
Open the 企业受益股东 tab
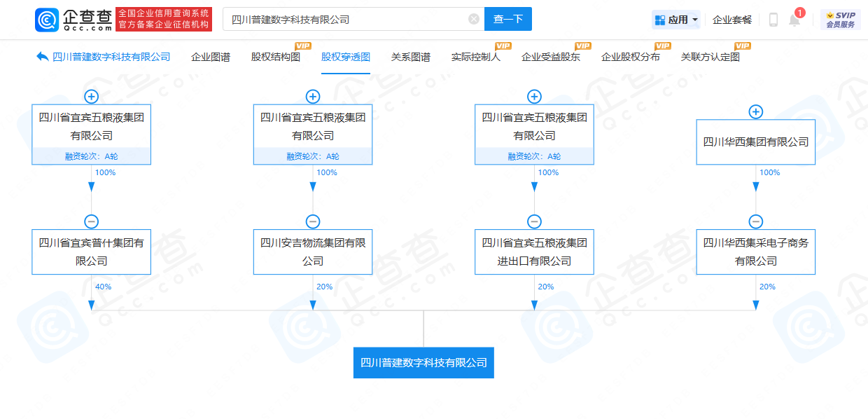pyautogui.click(x=551, y=57)
